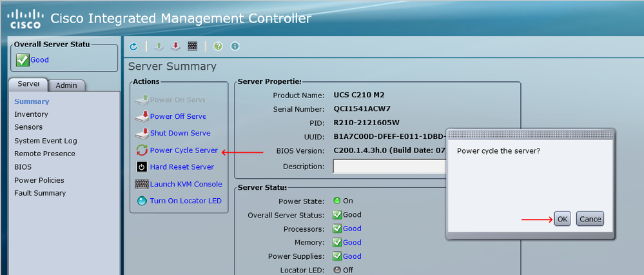Viewport: 644px width, 275px height.
Task: Open the Processors Good status link
Action: tap(353, 229)
